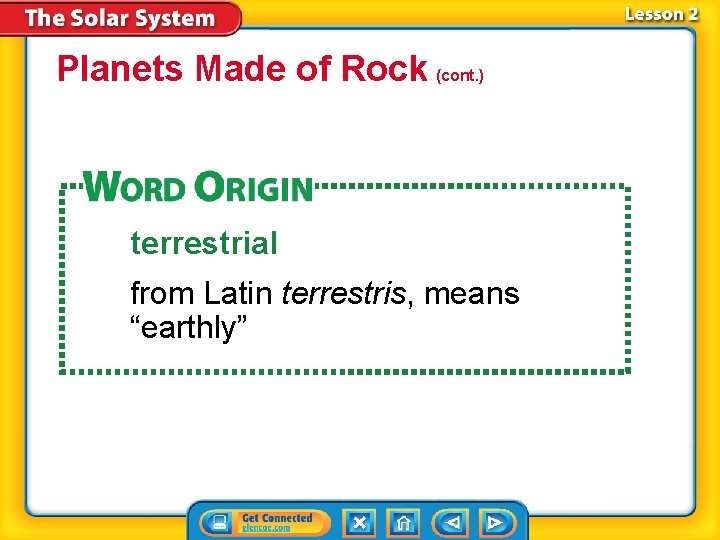The height and width of the screenshot is (540, 720).
Task: Go back with the left arrow button
Action: coord(451,523)
